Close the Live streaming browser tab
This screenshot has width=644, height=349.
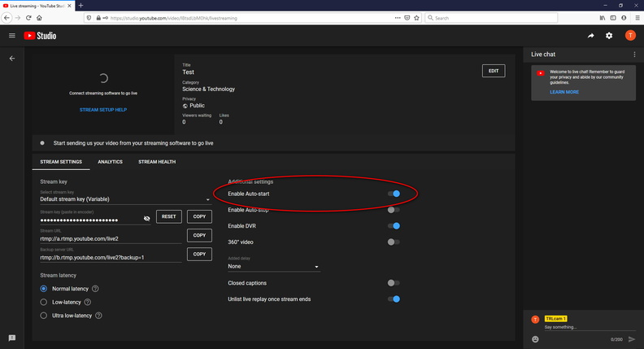69,6
